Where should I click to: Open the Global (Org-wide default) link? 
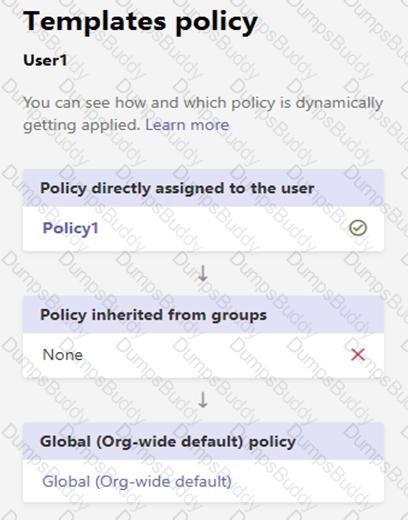click(x=137, y=481)
